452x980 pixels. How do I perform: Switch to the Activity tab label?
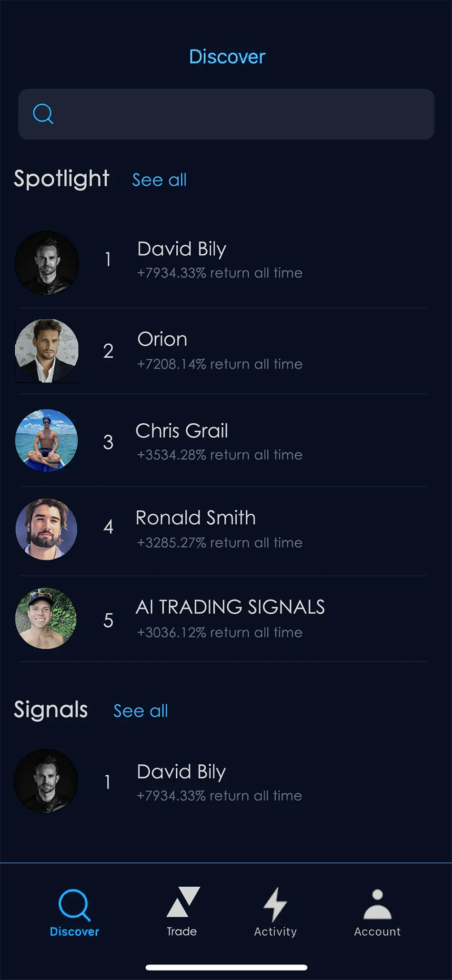click(x=275, y=931)
